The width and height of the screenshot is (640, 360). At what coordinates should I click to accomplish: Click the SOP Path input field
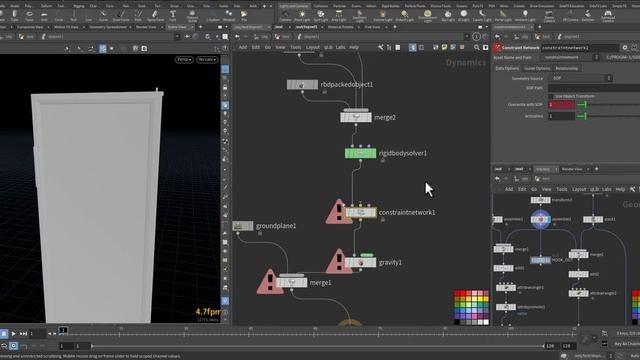point(594,88)
